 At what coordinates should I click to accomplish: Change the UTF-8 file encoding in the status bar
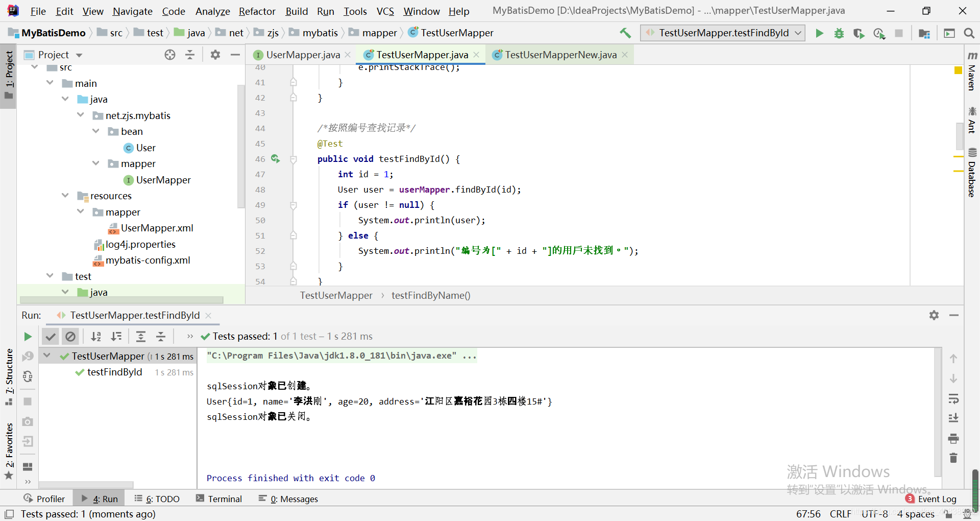click(875, 514)
